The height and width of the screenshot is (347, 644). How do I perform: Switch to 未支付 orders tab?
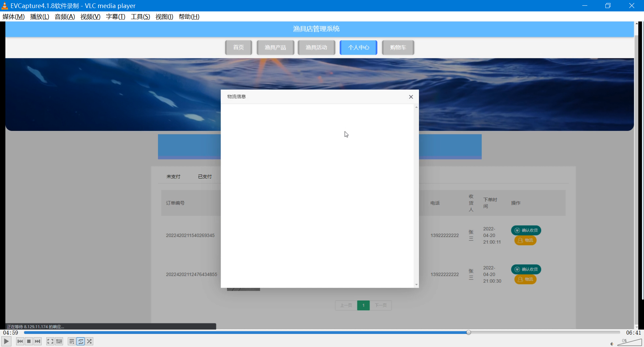coord(173,177)
